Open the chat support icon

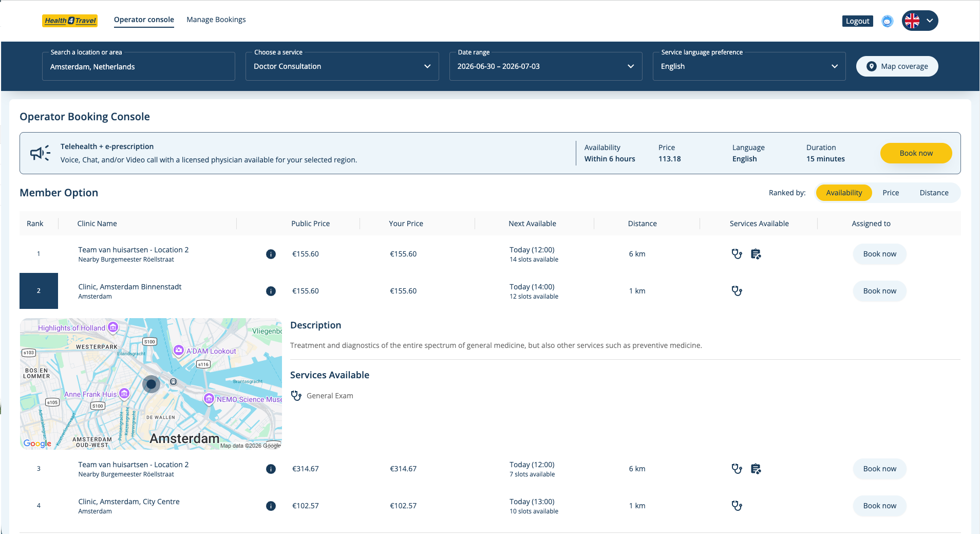(887, 21)
